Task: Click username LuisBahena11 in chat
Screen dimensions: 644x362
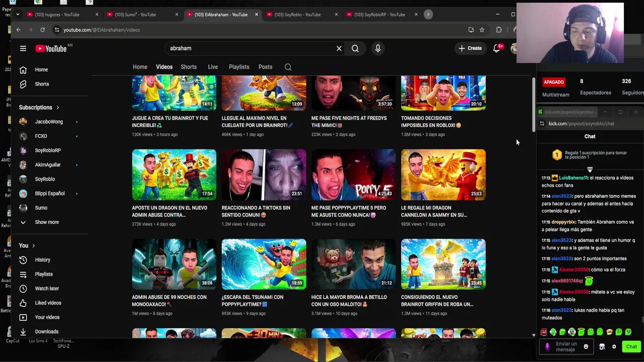Action: [x=573, y=178]
